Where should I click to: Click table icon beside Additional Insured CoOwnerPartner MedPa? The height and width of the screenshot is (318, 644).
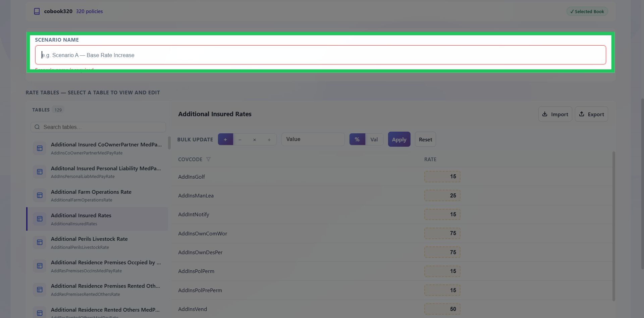40,148
